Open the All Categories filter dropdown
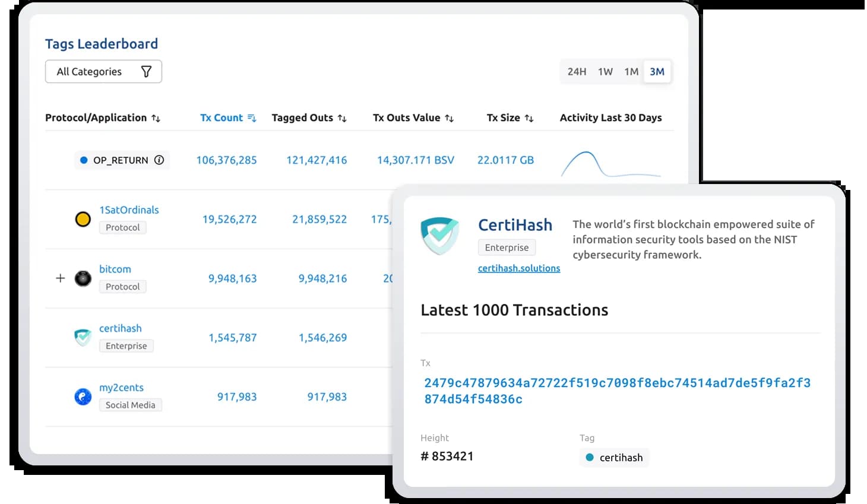Viewport: 867px width, 504px height. pyautogui.click(x=103, y=71)
